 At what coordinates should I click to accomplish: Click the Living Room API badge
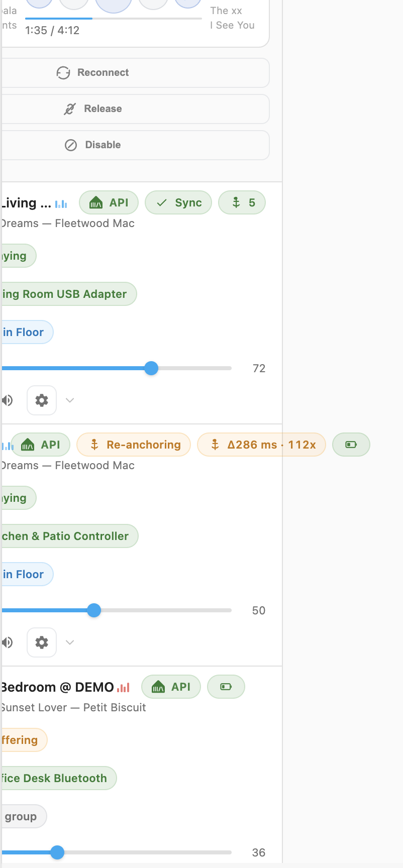point(109,203)
